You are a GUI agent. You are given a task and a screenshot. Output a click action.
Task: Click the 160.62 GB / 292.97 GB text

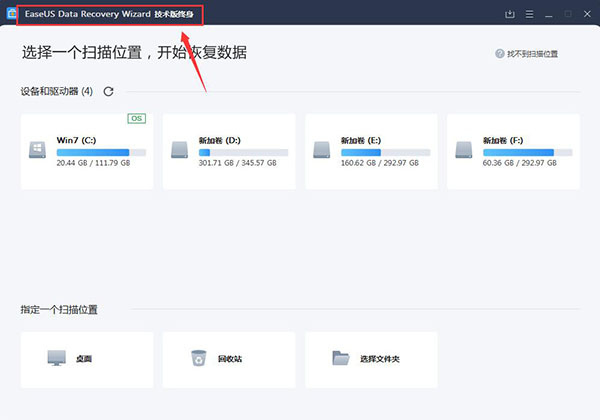click(x=380, y=163)
